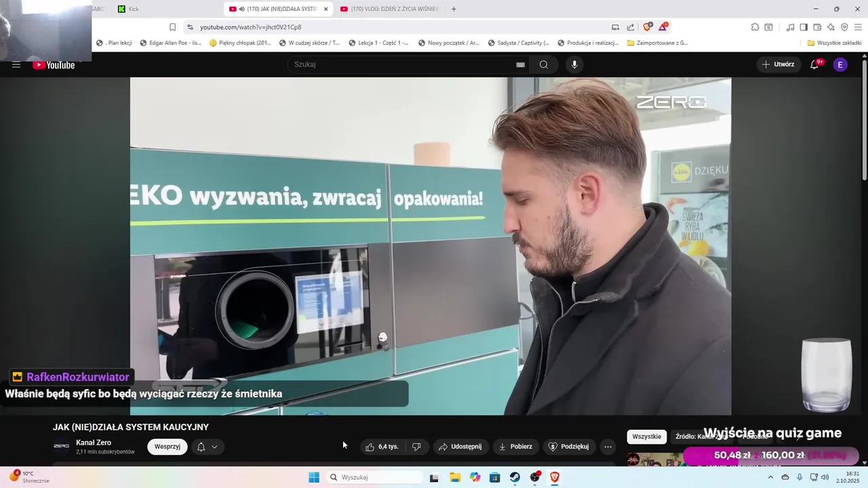Image resolution: width=868 pixels, height=488 pixels.
Task: Click the video player area
Action: click(x=431, y=246)
